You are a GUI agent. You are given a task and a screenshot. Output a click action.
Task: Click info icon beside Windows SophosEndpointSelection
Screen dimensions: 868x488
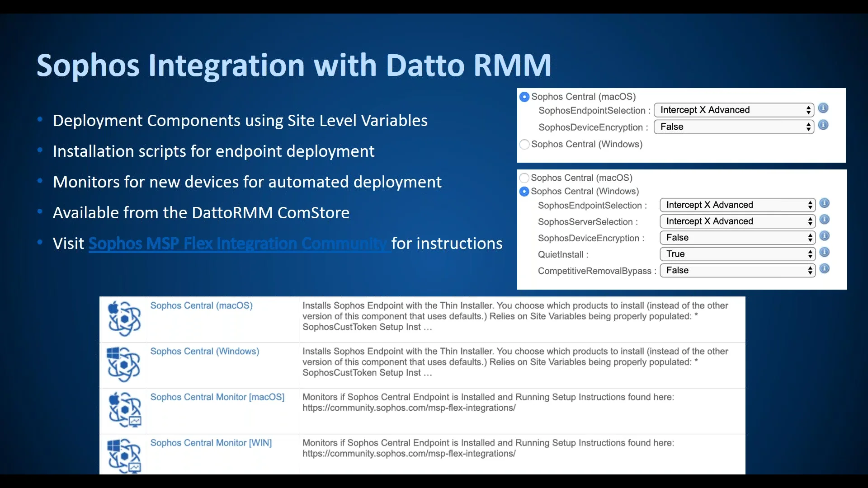pyautogui.click(x=825, y=203)
